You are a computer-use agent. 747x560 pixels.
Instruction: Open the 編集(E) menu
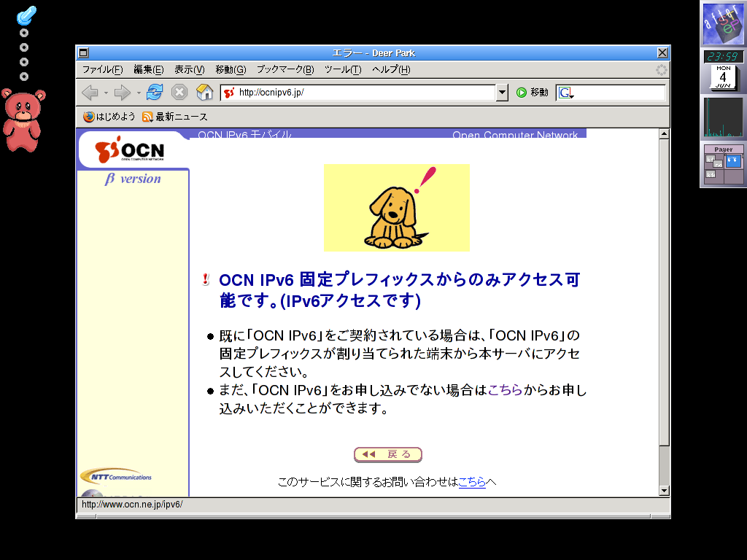[x=149, y=69]
